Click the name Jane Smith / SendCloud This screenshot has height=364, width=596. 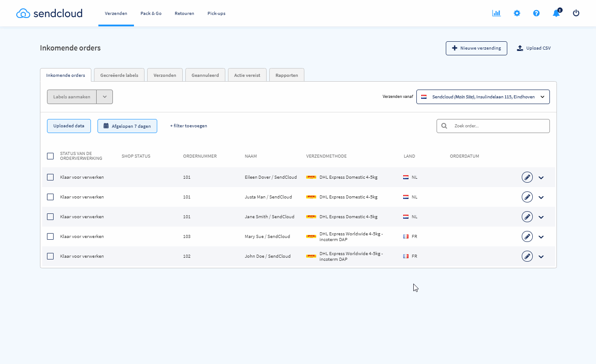(270, 217)
